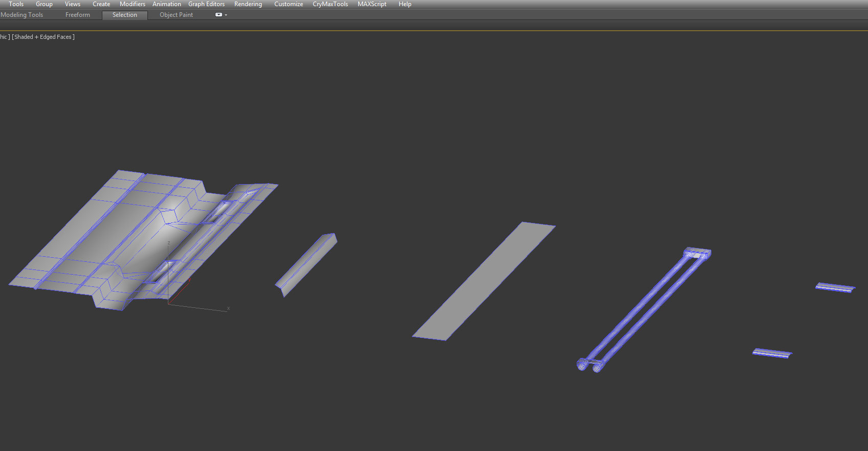Click the ribbon minimize toggle icon
Viewport: 868px width, 451px height.
click(x=219, y=15)
